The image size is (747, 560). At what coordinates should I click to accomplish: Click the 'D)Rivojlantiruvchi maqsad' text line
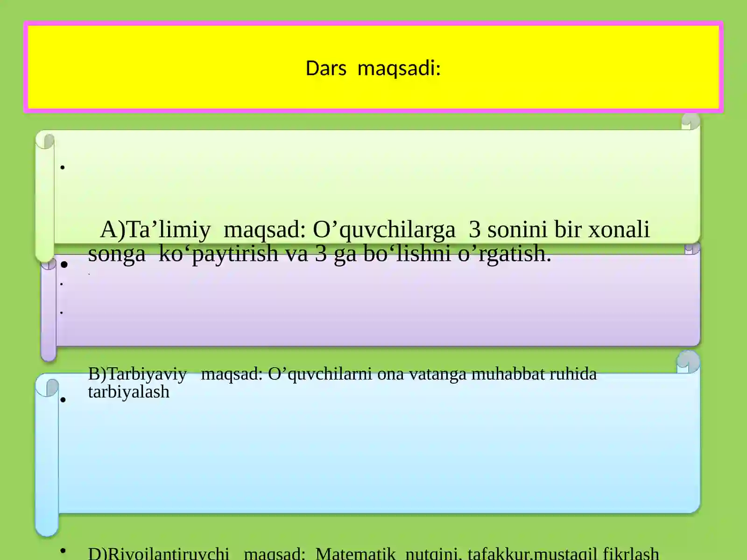coord(373,553)
